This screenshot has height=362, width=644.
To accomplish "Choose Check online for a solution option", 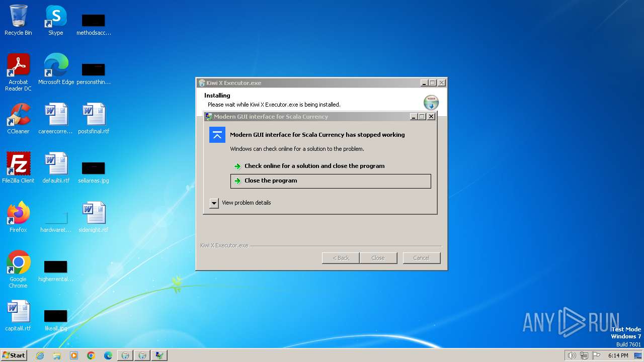I will point(331,166).
